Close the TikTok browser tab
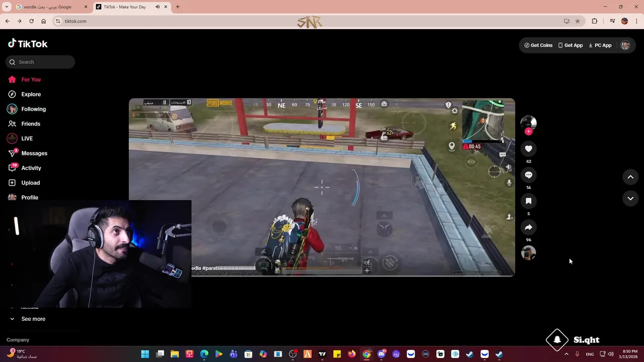Screen dimensions: 644x362 [166, 7]
